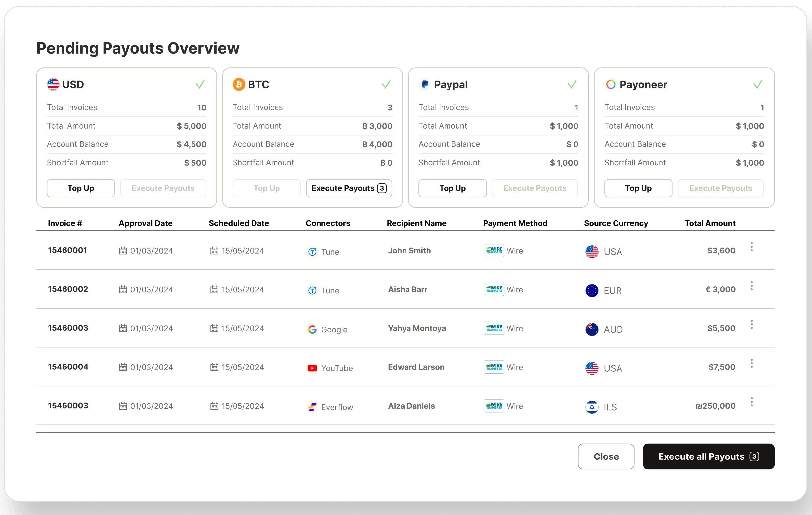Screen dimensions: 812x515
Task: Toggle the green checkmark on the USD card
Action: tap(200, 84)
